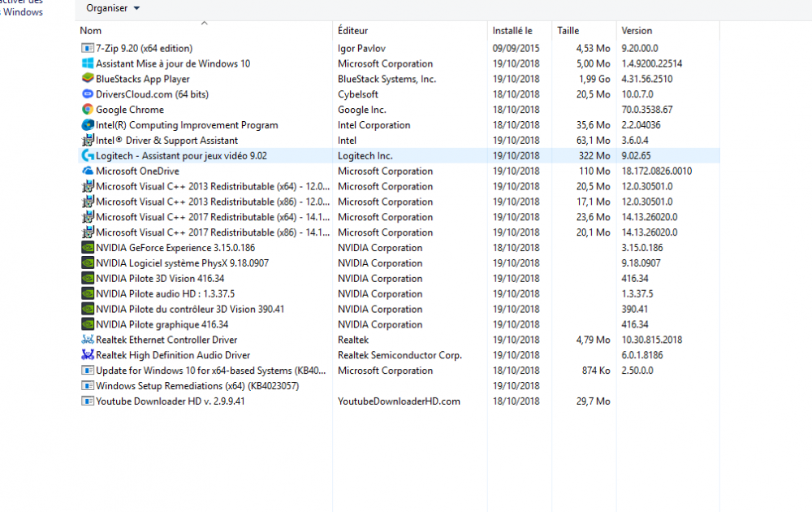Click the Version column header

pyautogui.click(x=637, y=31)
